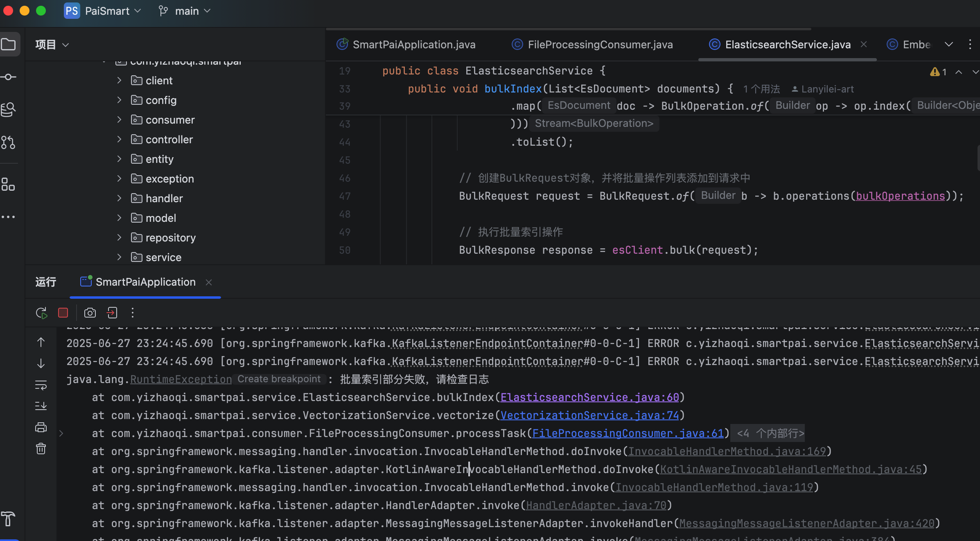Switch to SmartPaiApplication.java editor tab
The width and height of the screenshot is (980, 541).
point(413,45)
